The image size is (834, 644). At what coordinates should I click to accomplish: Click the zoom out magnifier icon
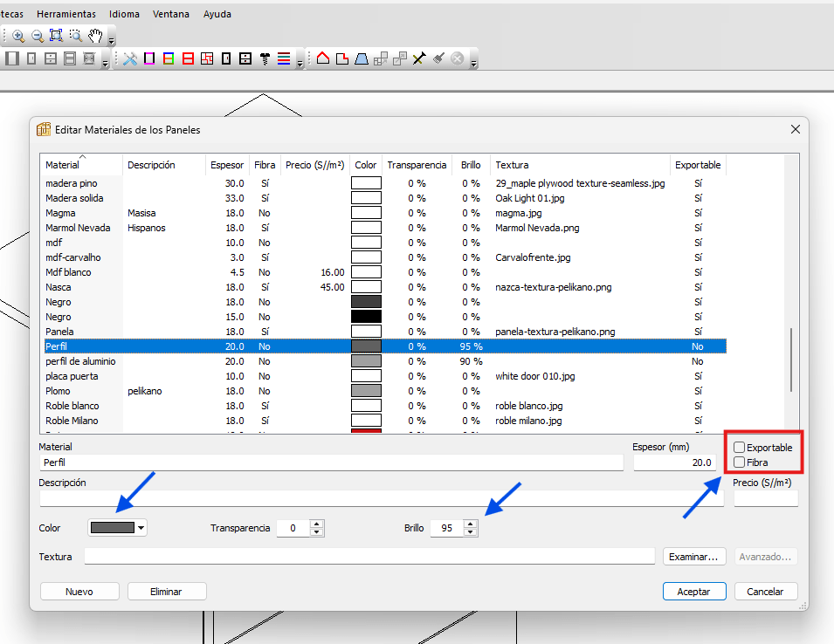[x=38, y=36]
